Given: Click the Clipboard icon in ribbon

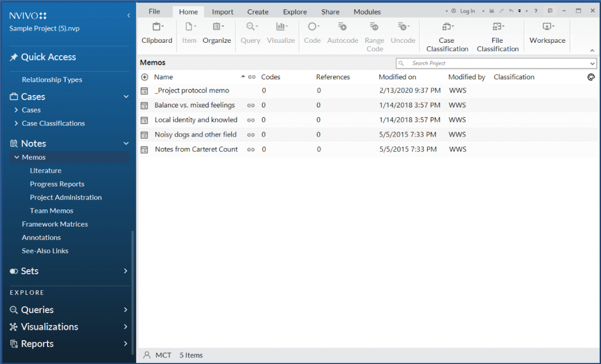Looking at the screenshot, I should [x=157, y=27].
